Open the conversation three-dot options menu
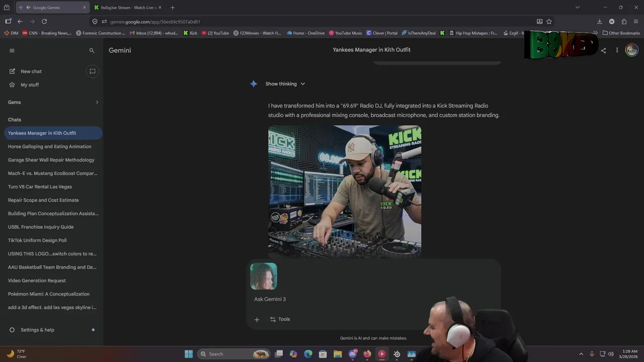644x362 pixels. click(x=617, y=50)
